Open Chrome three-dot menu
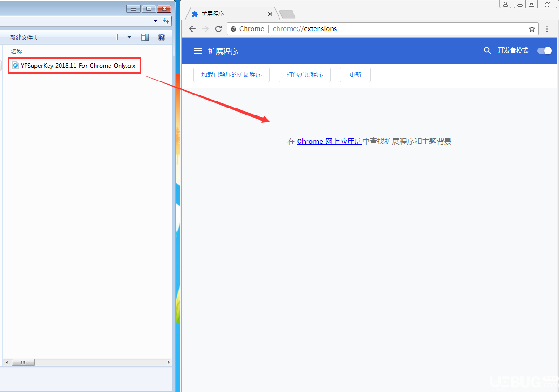The image size is (559, 392). [547, 29]
